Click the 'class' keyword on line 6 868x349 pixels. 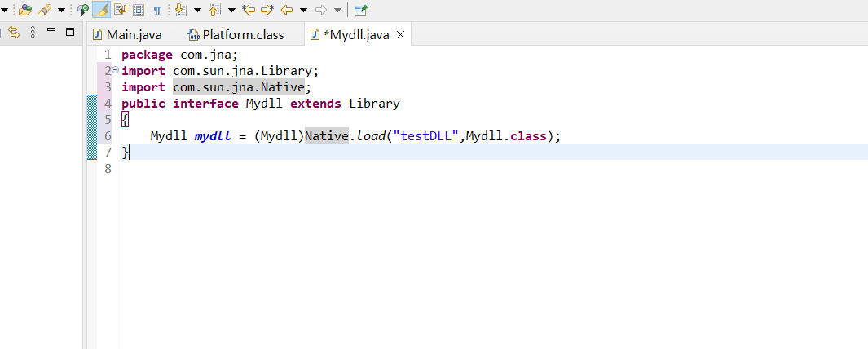click(x=528, y=136)
